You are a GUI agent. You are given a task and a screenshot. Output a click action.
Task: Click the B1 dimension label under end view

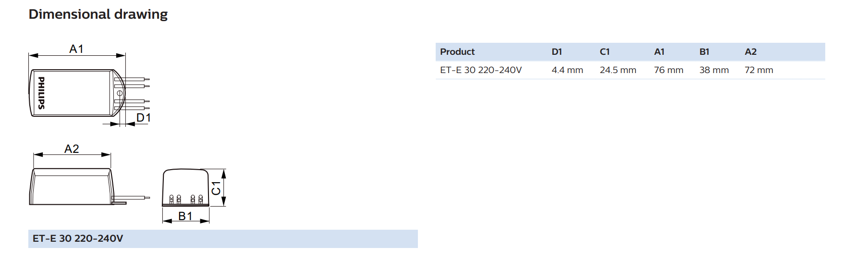[x=185, y=216]
